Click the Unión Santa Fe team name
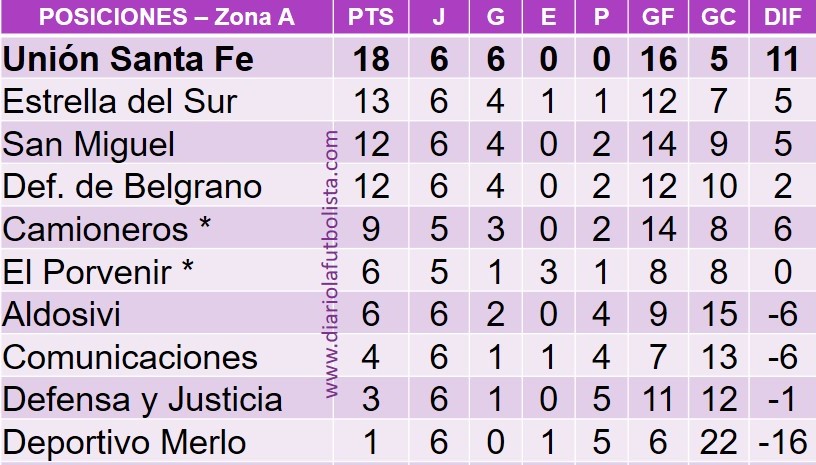Image resolution: width=816 pixels, height=465 pixels. tap(128, 59)
